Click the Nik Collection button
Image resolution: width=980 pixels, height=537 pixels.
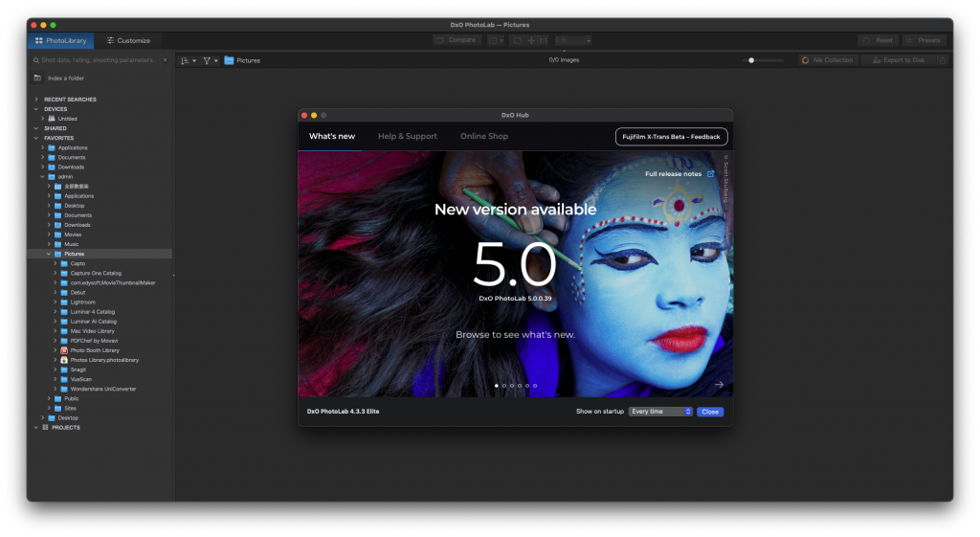tap(828, 60)
